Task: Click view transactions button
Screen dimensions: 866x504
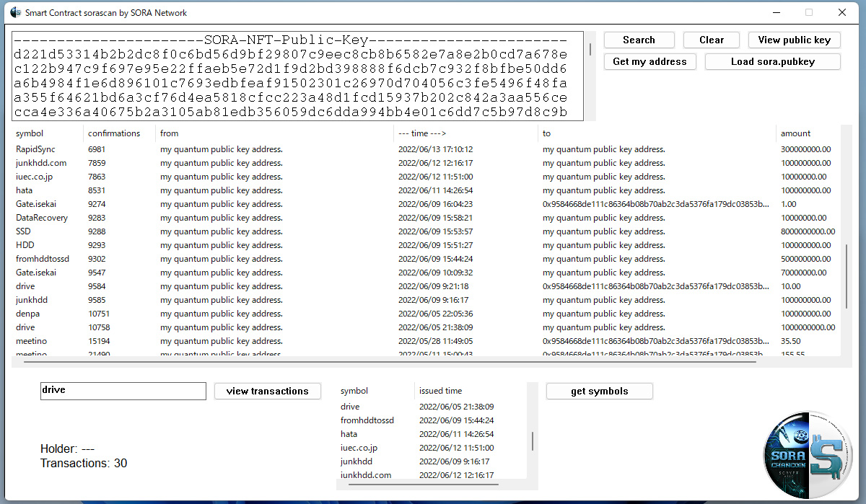Action: pos(267,391)
